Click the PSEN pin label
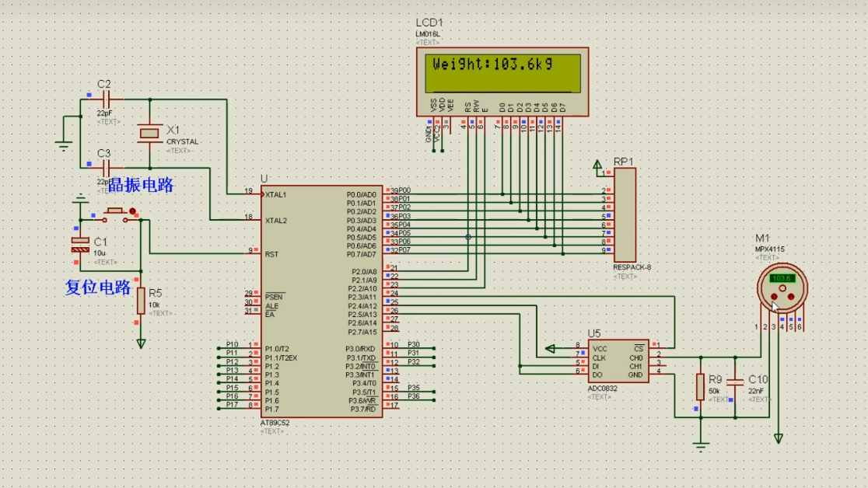The height and width of the screenshot is (488, 868). (274, 297)
